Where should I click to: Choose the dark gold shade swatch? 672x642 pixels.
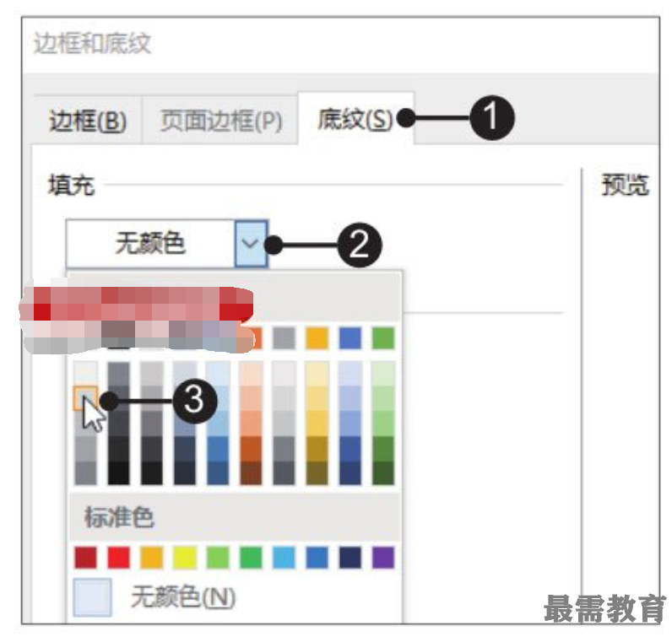(317, 449)
